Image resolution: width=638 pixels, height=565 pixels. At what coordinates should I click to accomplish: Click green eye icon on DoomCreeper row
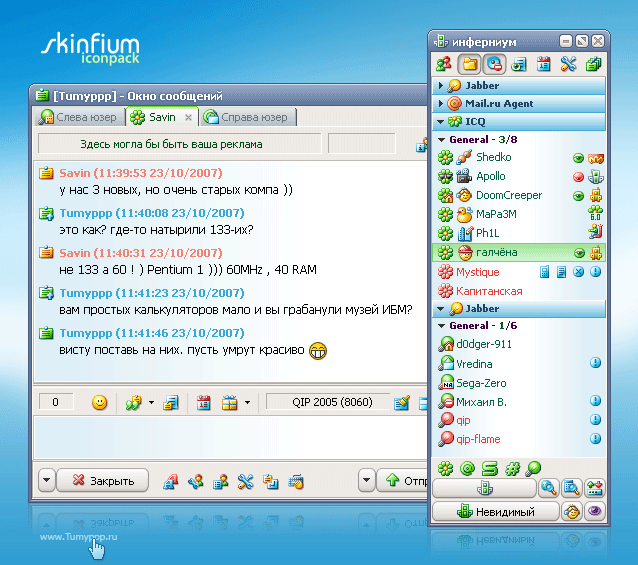point(578,196)
